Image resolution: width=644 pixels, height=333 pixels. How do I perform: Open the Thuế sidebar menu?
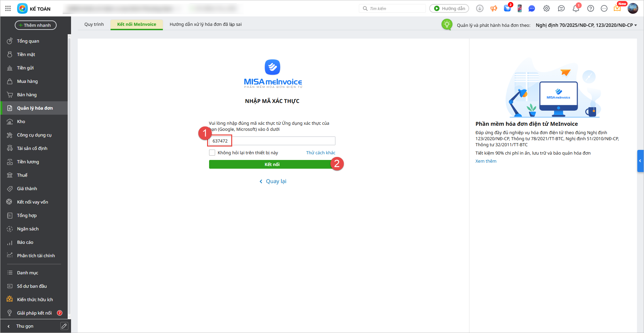34,175
